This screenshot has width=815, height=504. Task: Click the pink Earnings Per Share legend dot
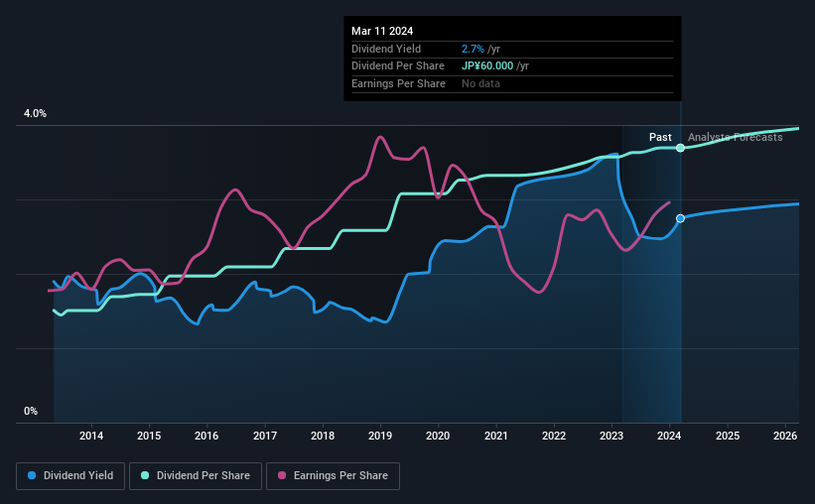point(282,475)
